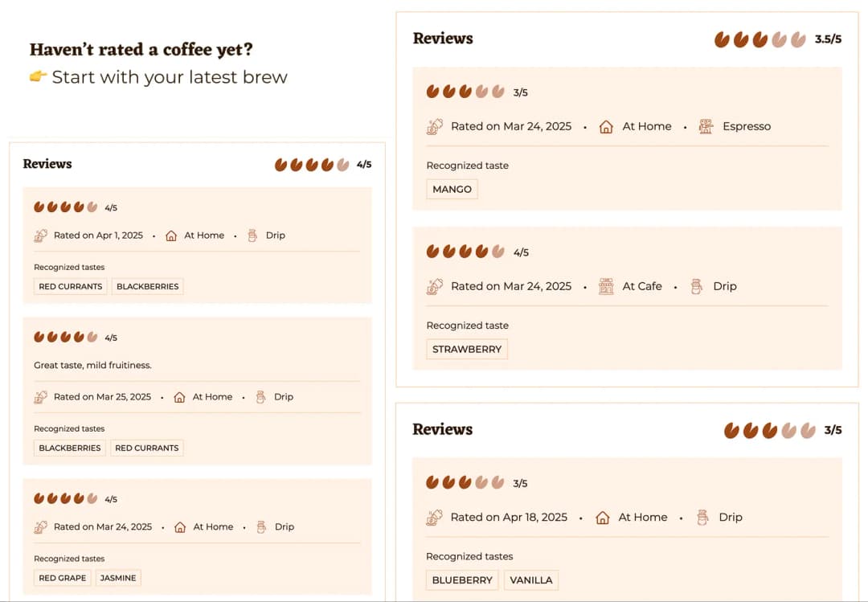
Task: Click the espresso machine icon on the Mango review
Action: point(705,126)
